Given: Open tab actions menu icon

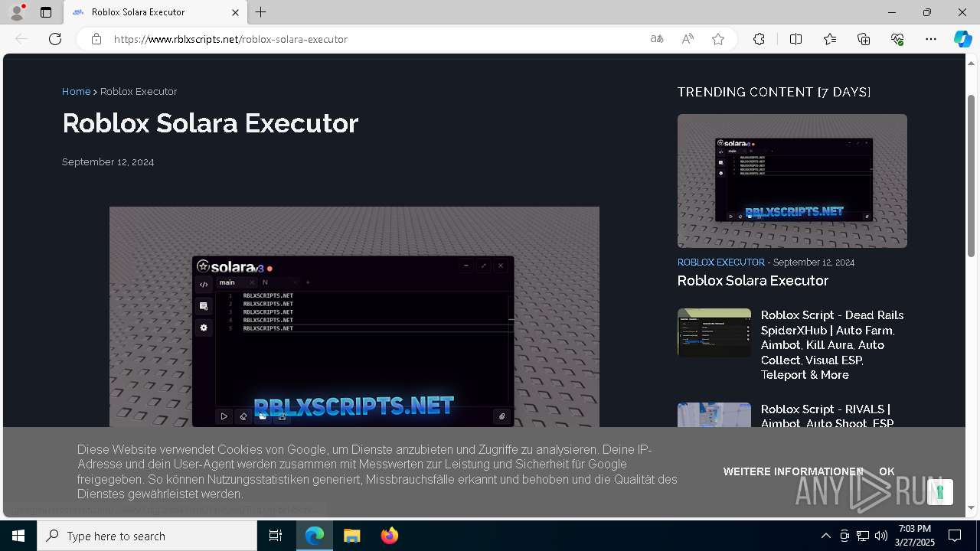Looking at the screenshot, I should tap(46, 12).
